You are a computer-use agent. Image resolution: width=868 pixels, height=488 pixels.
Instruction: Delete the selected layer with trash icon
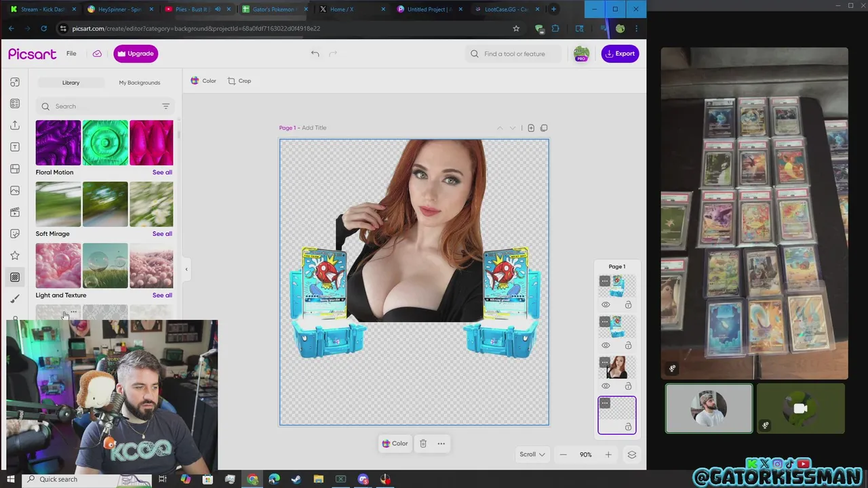(x=423, y=443)
